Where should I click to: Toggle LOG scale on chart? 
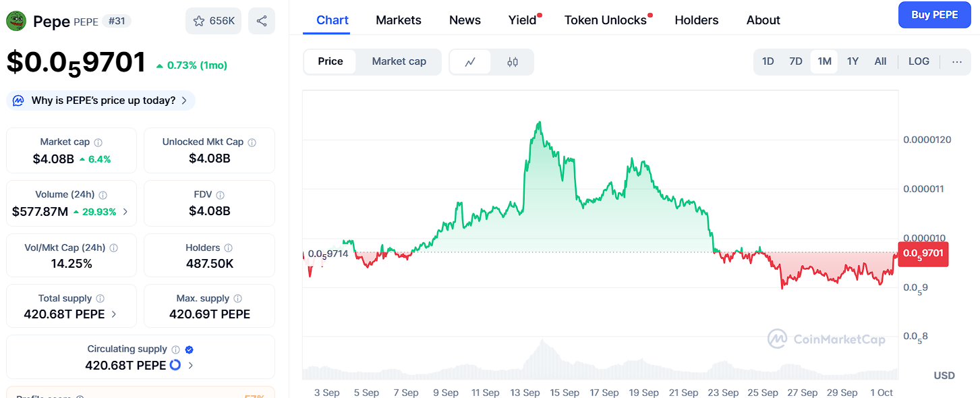[919, 61]
